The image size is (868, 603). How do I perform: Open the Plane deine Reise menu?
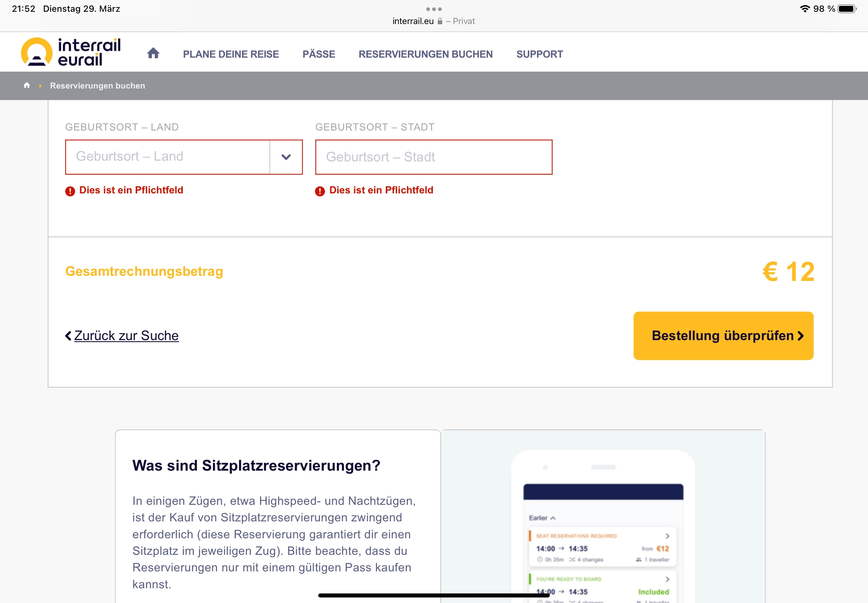point(231,54)
